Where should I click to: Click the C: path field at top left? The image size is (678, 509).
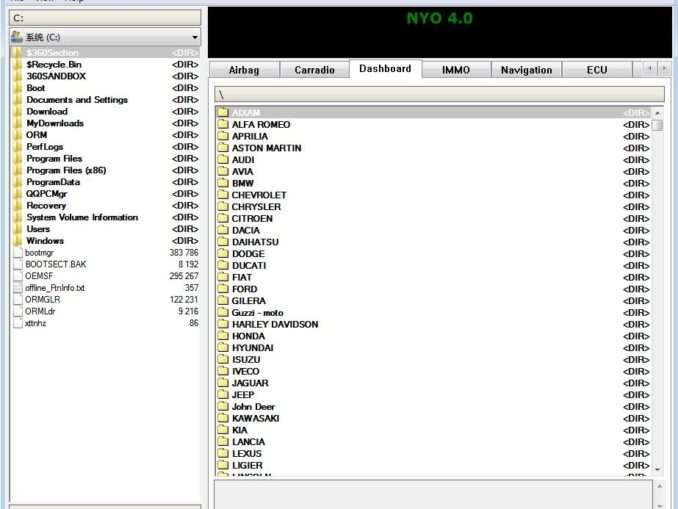click(x=105, y=18)
